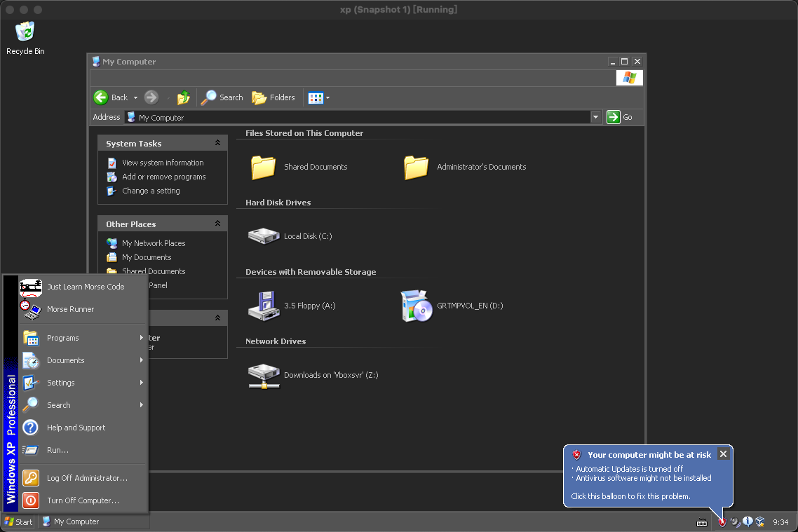798x532 pixels.
Task: Close the security warning balloon
Action: pos(723,453)
